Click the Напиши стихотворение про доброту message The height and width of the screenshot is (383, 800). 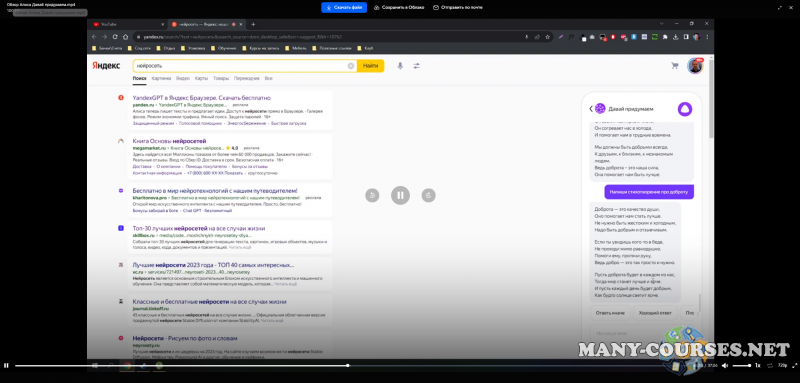[649, 192]
